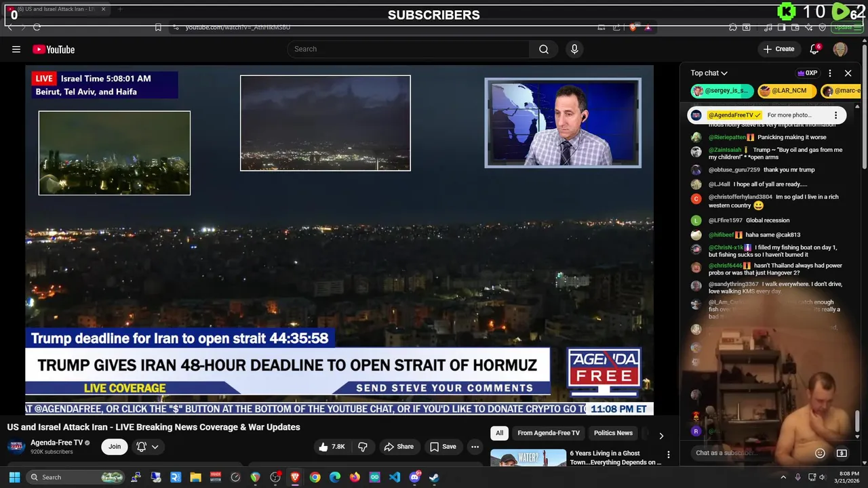The width and height of the screenshot is (868, 488).
Task: Open the 0XP crown badge
Action: (x=807, y=73)
